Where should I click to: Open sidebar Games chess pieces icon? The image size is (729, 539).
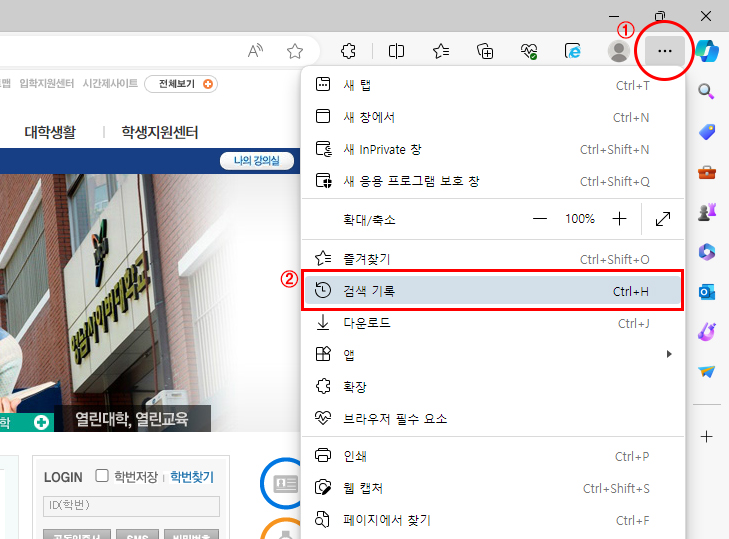coord(707,212)
